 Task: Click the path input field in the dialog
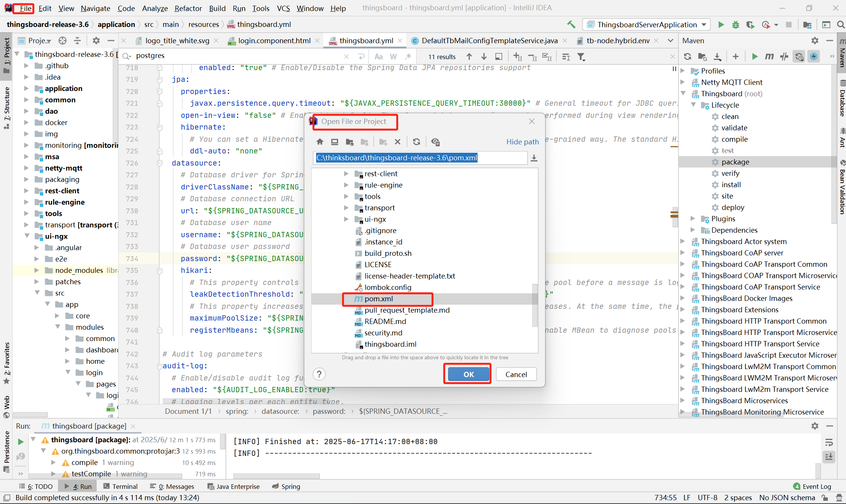coord(420,158)
